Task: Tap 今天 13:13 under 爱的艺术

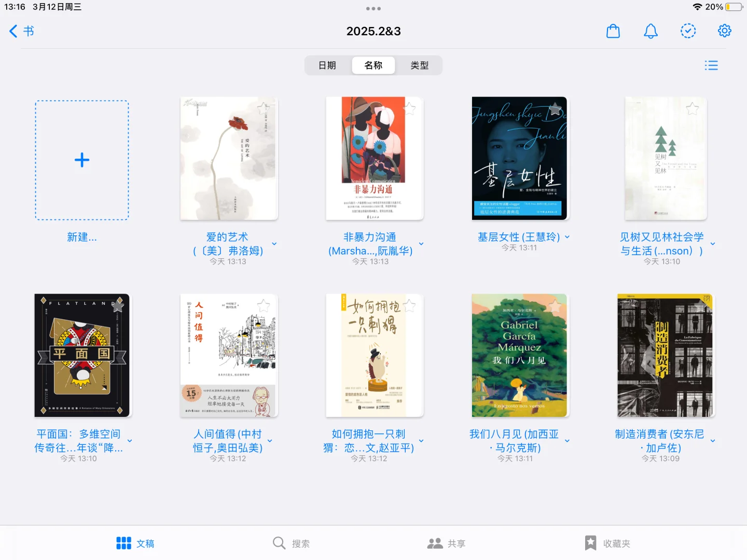Action: point(228,261)
